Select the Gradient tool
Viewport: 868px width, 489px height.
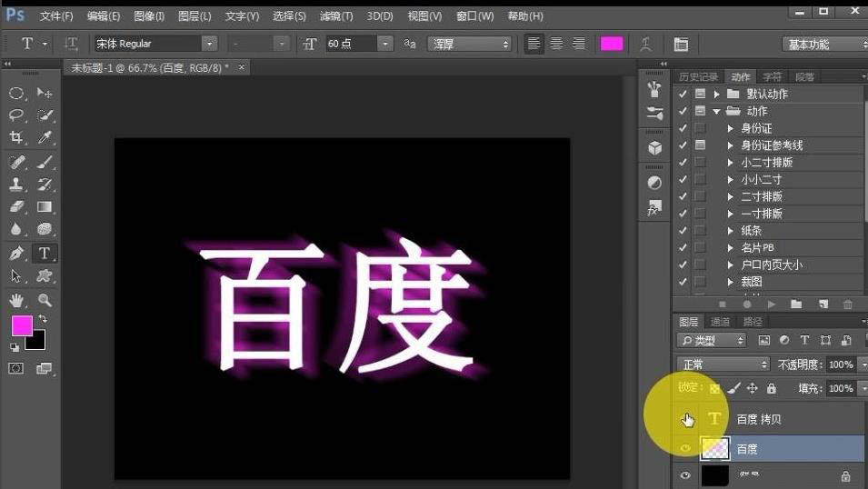(x=45, y=206)
